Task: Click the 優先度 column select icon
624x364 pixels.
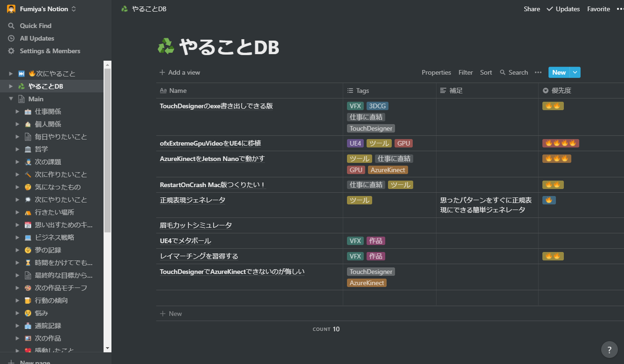Action: point(545,90)
